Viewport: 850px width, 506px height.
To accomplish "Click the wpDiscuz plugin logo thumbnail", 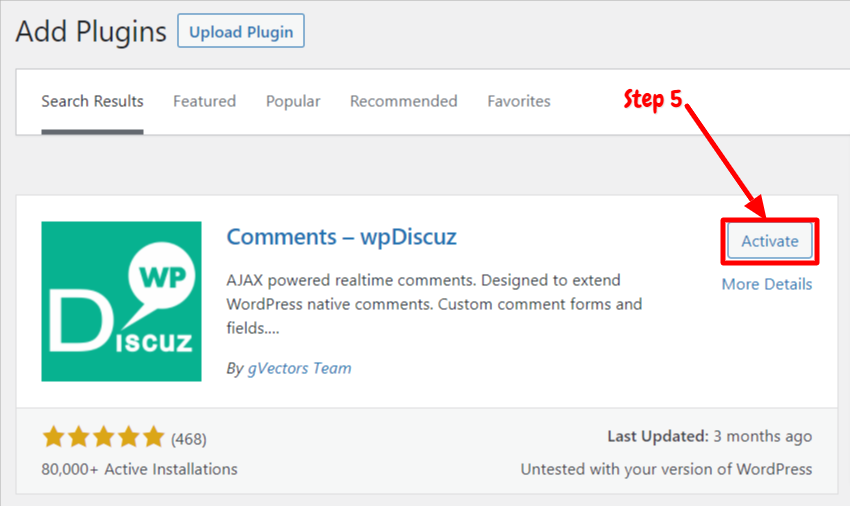I will (121, 301).
